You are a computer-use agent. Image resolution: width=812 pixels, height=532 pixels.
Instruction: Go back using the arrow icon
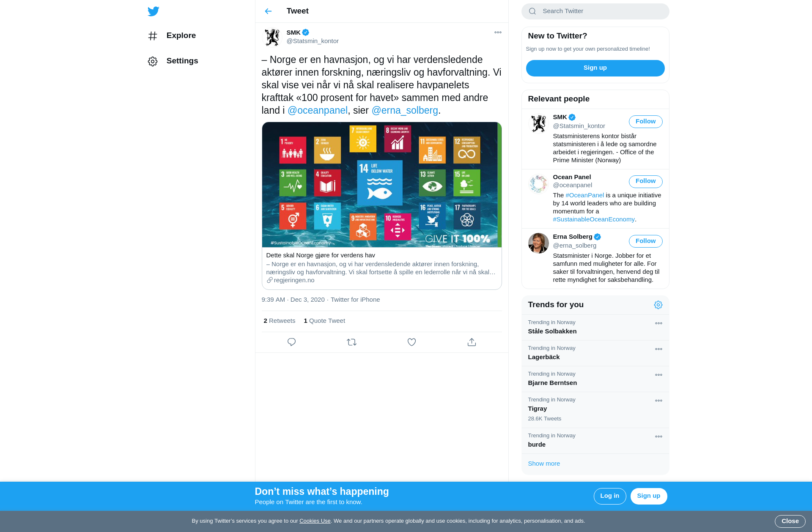(x=268, y=11)
